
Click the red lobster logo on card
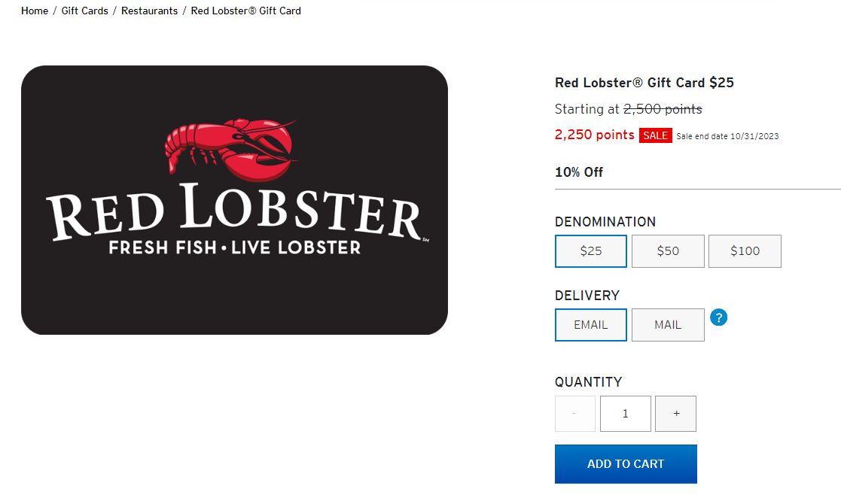point(231,150)
